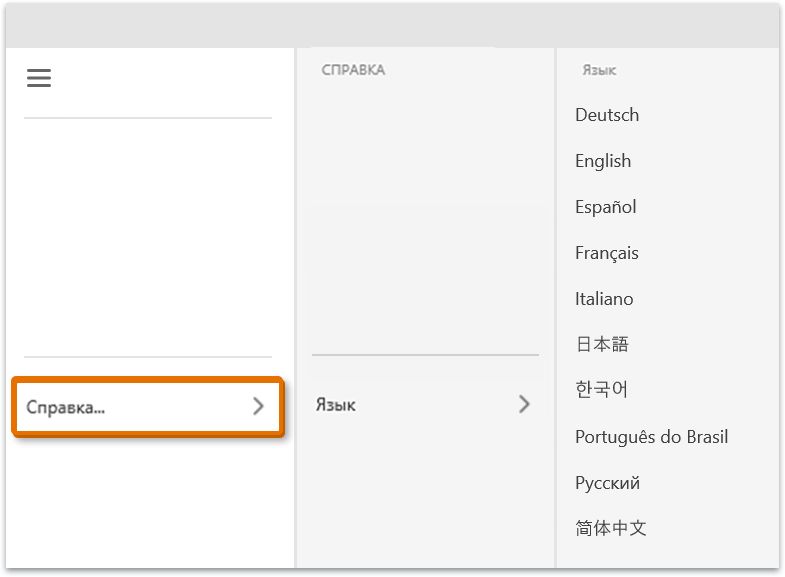
Task: Click the gray title bar at top
Action: coord(392,25)
